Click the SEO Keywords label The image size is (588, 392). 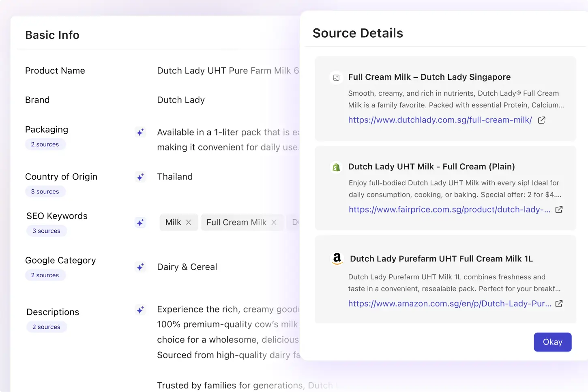[57, 216]
